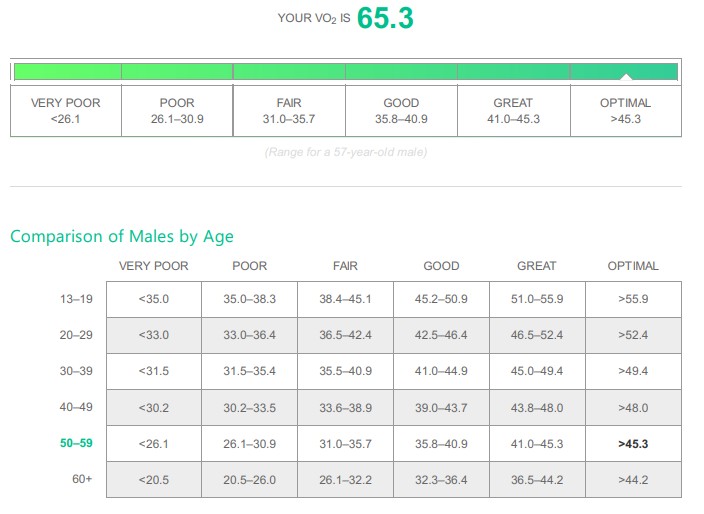The height and width of the screenshot is (514, 704).
Task: Select the OPTIMAL box under the gradient bar
Action: tap(625, 111)
